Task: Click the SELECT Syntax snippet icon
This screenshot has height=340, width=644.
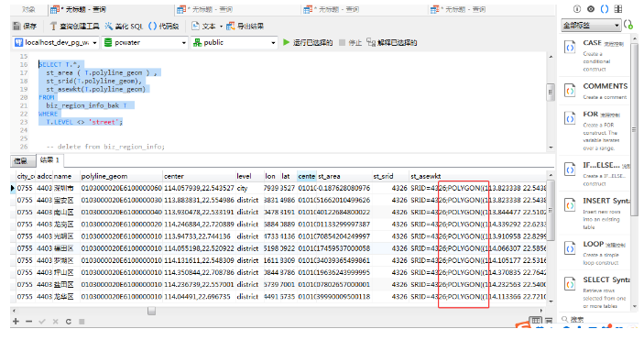Action: 570,284
